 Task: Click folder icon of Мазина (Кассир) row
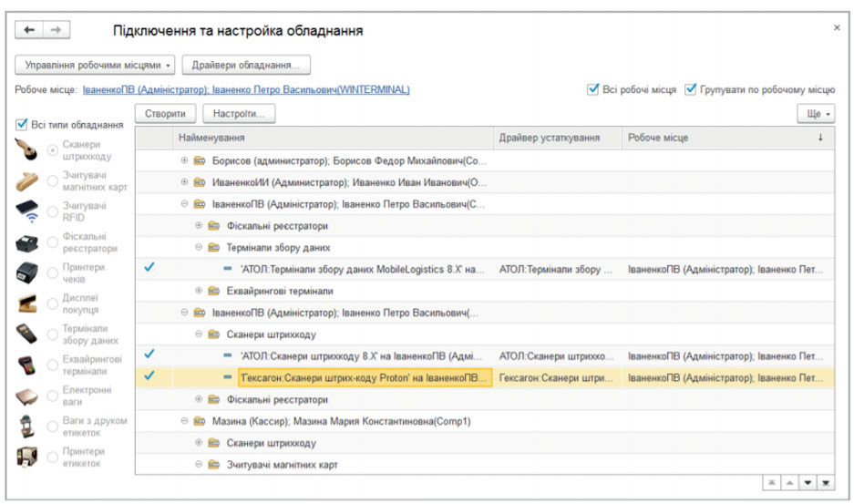(x=200, y=421)
